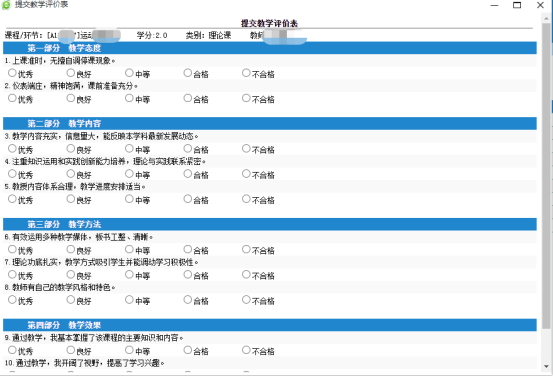
Task: Mark 优秀 for question 3 教学内容充实
Action: pos(12,148)
